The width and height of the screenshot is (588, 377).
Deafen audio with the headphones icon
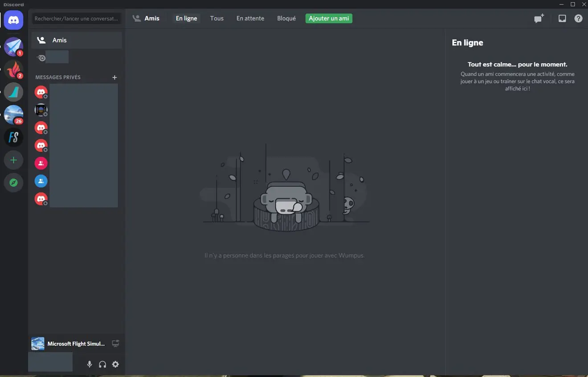(102, 365)
